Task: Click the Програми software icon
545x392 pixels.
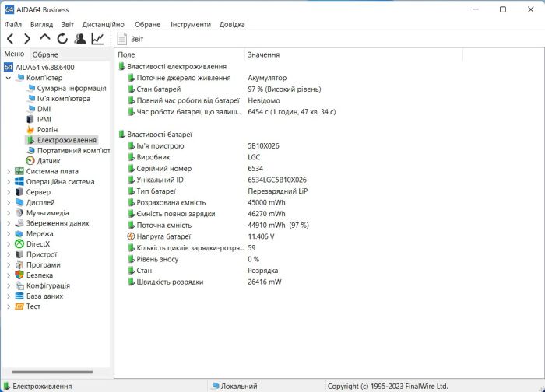Action: (x=19, y=265)
